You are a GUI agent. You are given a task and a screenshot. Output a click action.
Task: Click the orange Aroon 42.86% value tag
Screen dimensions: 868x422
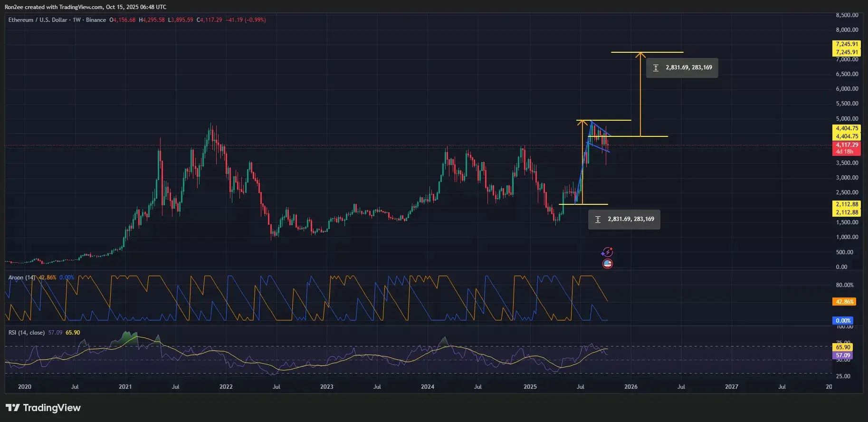[x=844, y=302]
